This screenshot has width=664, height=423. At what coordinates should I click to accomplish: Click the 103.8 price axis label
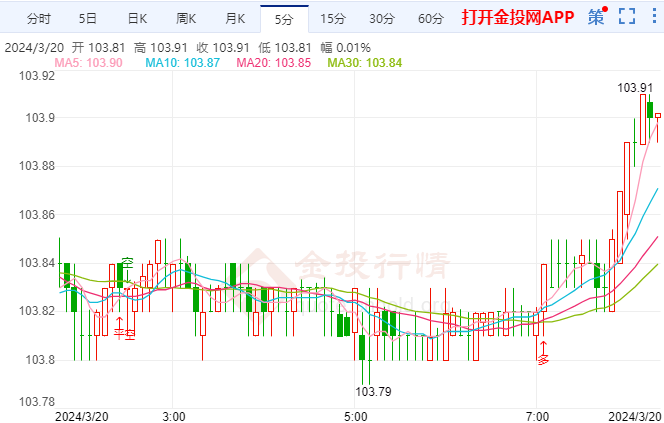point(41,360)
